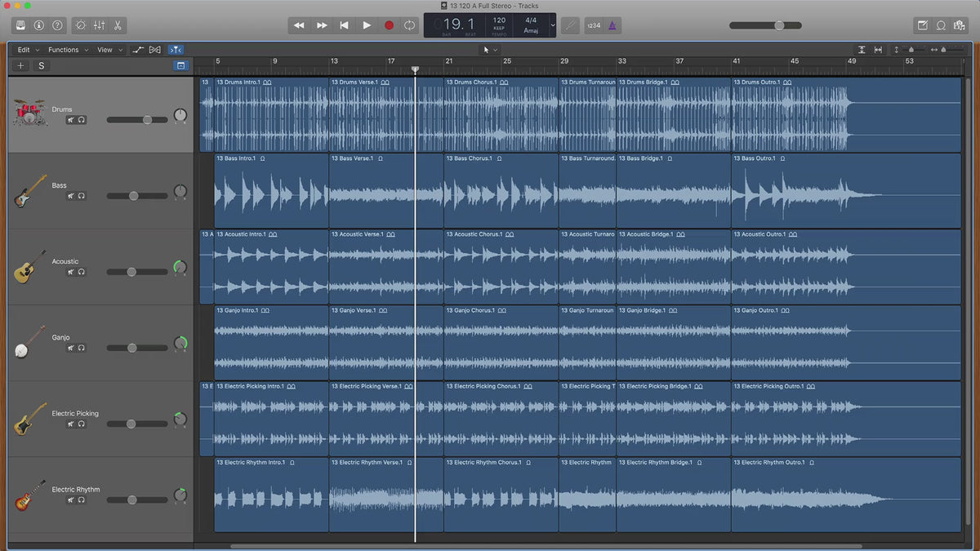
Task: Click the Drums track drum kit icon
Action: coord(30,113)
